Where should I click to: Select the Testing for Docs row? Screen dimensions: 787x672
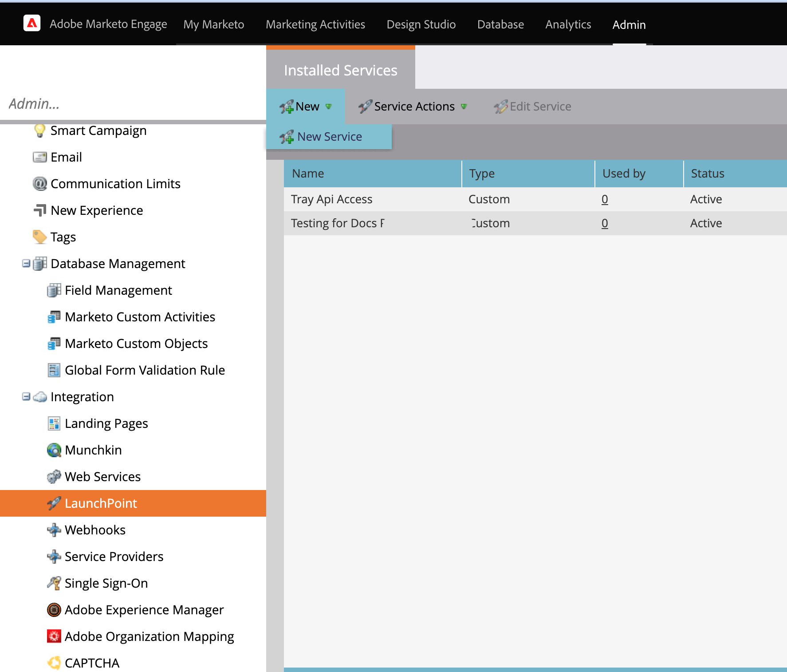(337, 223)
